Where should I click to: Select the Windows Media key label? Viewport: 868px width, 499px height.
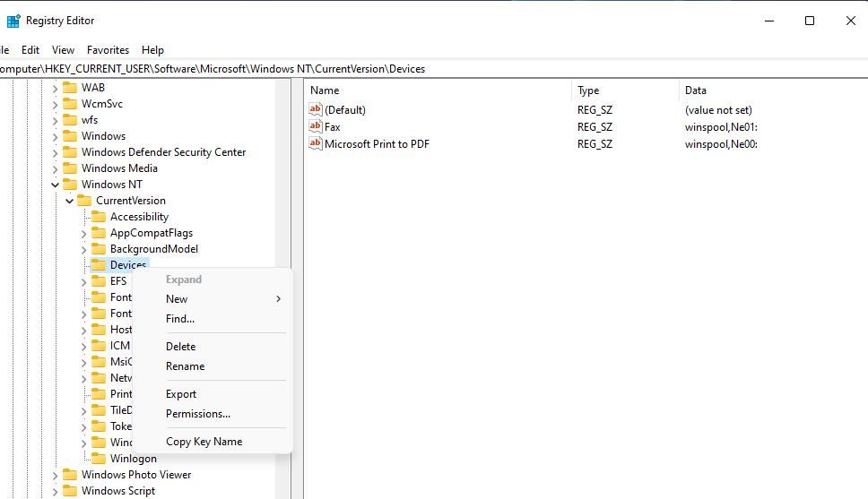point(119,168)
